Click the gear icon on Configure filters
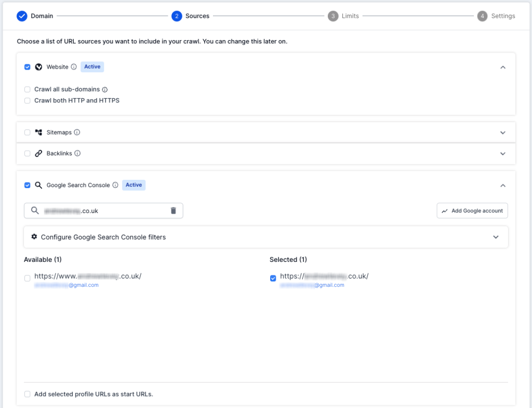Viewport: 532px width, 408px height. [34, 237]
